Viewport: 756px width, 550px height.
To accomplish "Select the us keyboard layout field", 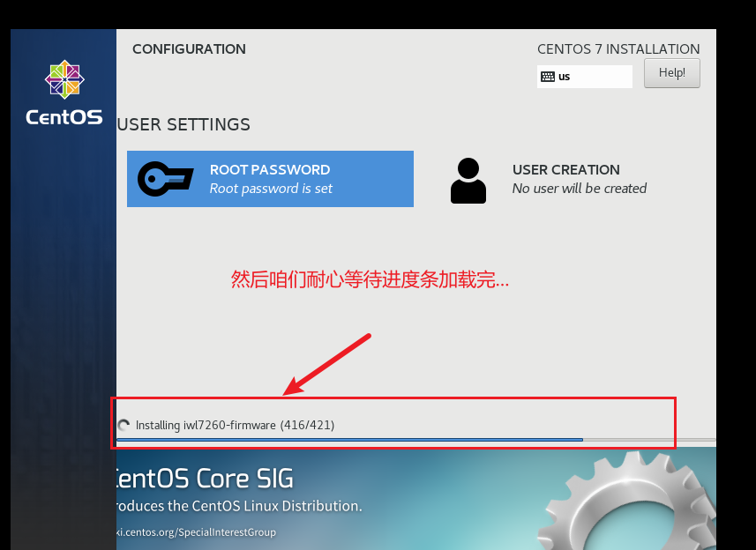I will 584,77.
